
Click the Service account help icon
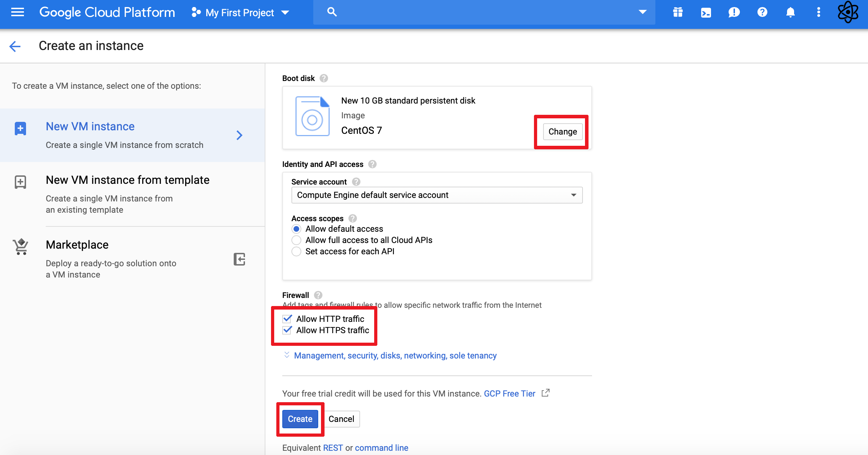[356, 182]
